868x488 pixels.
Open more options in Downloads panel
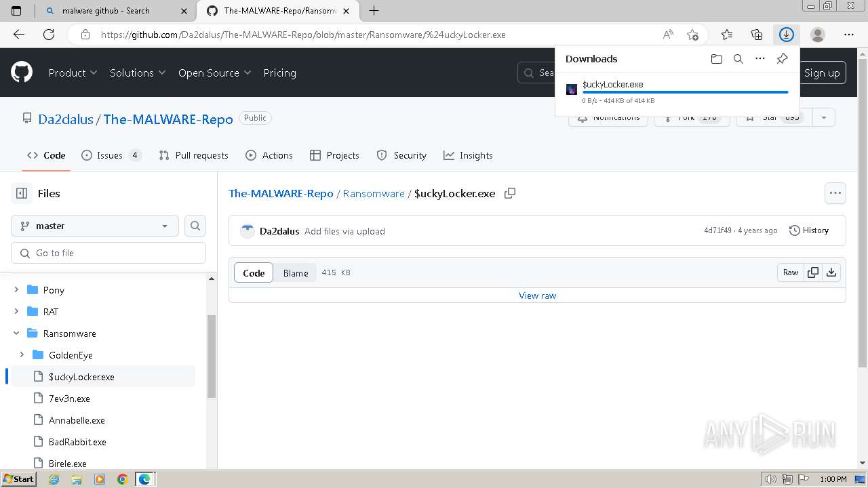pos(760,59)
